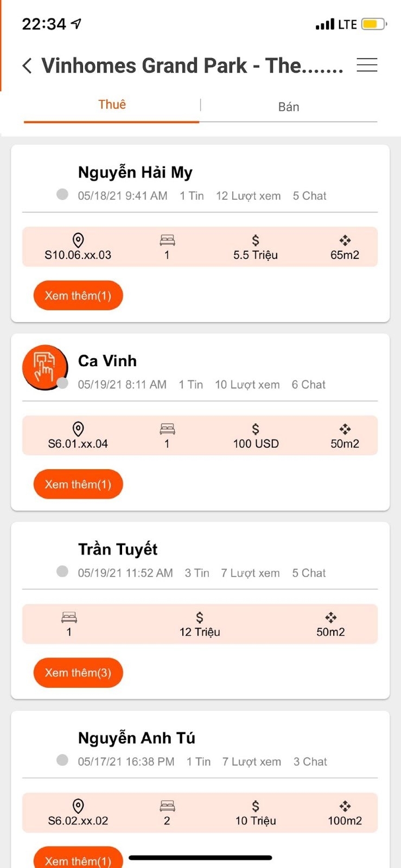This screenshot has width=401, height=868.
Task: Open the hamburger menu
Action: pos(367,65)
